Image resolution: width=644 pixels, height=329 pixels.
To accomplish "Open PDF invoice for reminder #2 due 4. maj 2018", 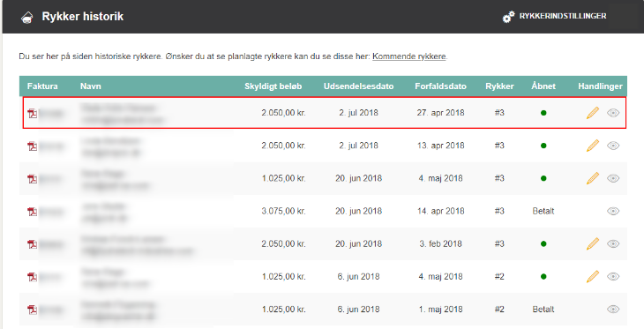I will [32, 277].
